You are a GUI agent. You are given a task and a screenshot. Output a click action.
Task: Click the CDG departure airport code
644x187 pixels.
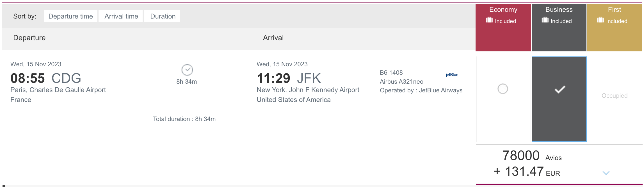click(66, 78)
